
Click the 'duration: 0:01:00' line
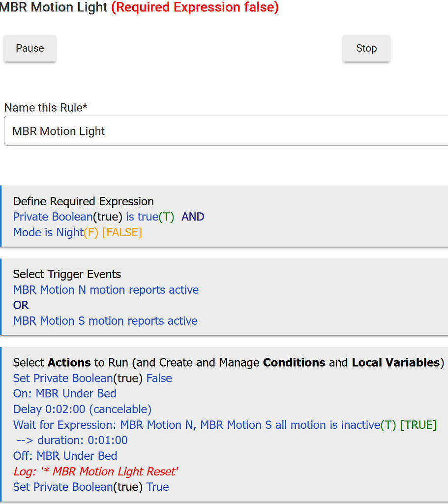[72, 440]
